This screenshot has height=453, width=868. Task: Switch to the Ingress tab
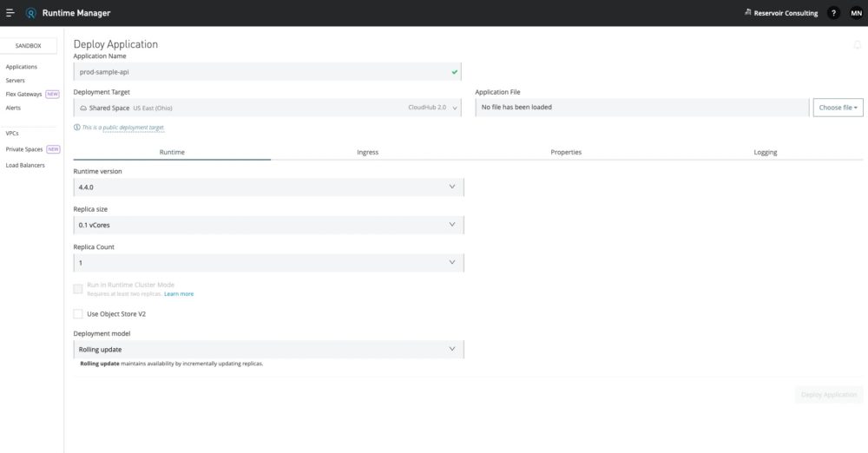(367, 152)
